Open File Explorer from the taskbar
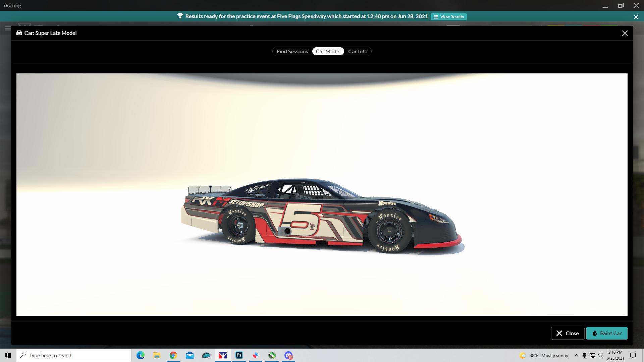Viewport: 644px width, 362px height. point(157,355)
